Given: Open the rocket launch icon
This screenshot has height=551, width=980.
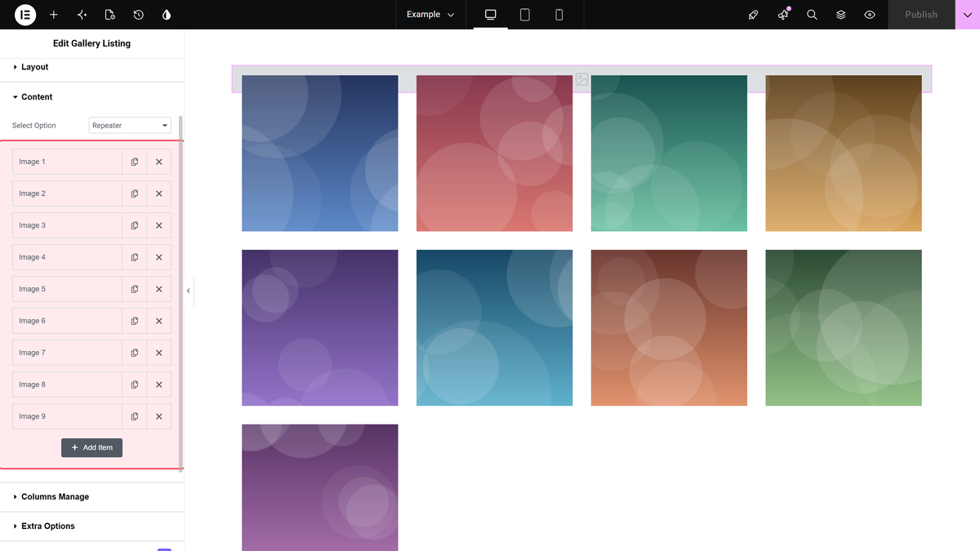Looking at the screenshot, I should pos(754,15).
